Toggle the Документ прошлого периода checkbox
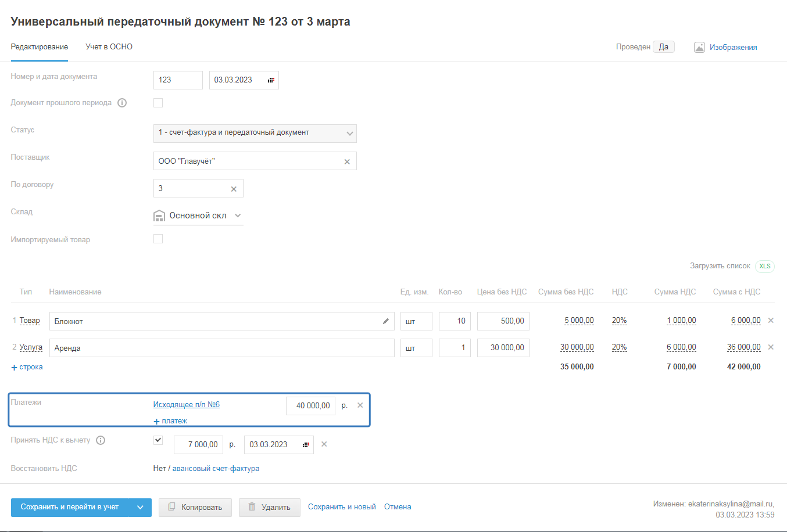Image resolution: width=787 pixels, height=532 pixels. click(x=158, y=103)
